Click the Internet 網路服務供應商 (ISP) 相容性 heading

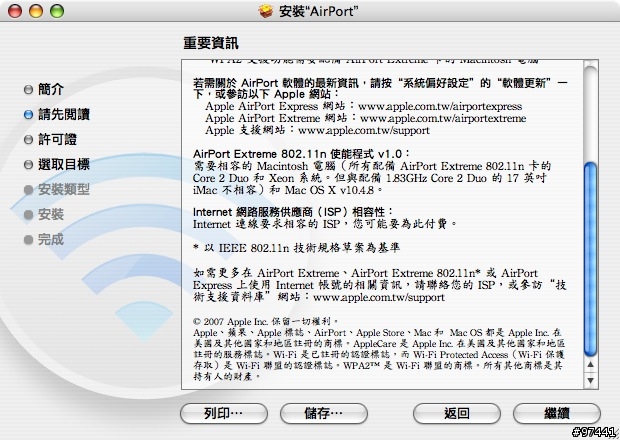coord(293,212)
